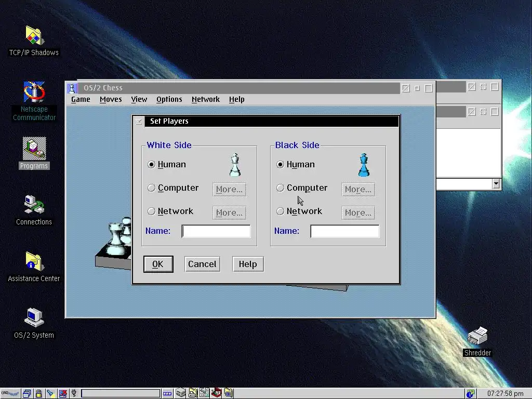Open the window list icon in WarpCenter

pyautogui.click(x=27, y=394)
